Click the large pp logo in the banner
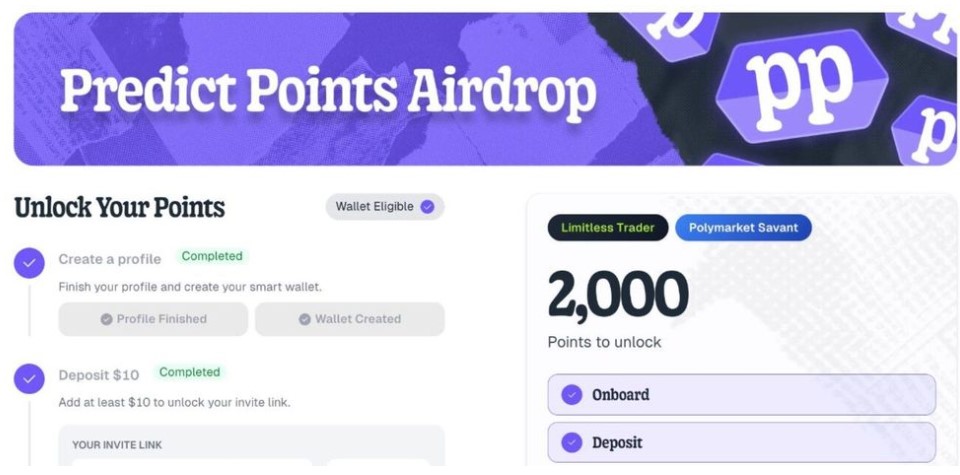Image resolution: width=960 pixels, height=475 pixels. [x=800, y=87]
